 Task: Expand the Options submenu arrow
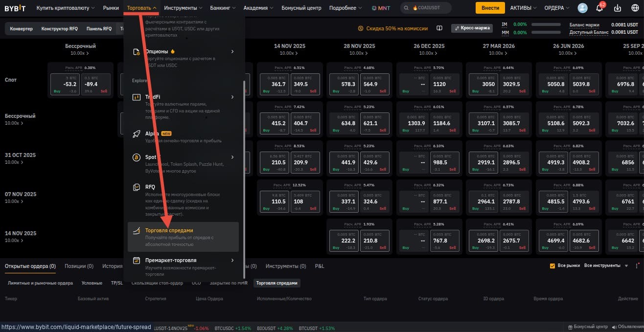[232, 51]
